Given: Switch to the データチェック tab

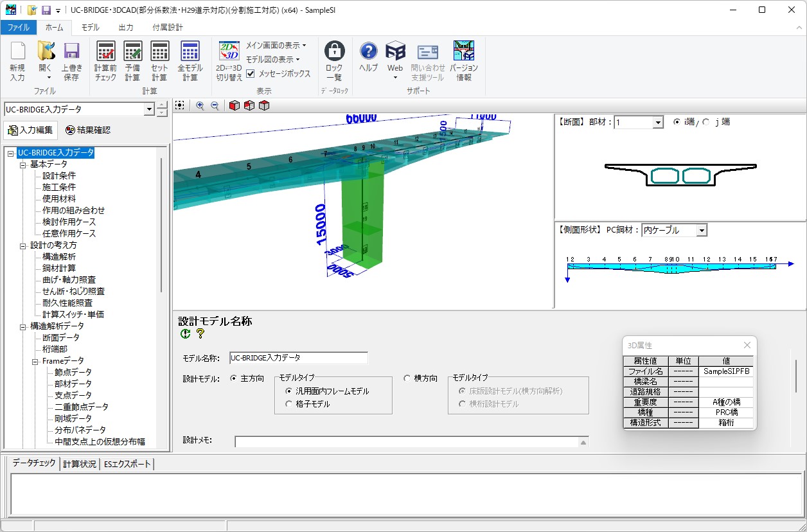Looking at the screenshot, I should pos(34,463).
